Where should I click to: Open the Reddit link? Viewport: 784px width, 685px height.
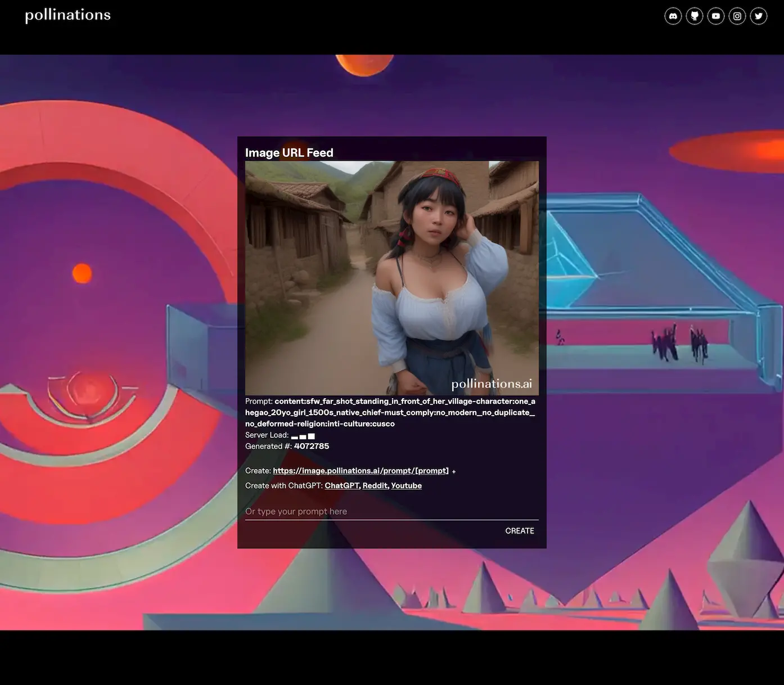tap(375, 485)
